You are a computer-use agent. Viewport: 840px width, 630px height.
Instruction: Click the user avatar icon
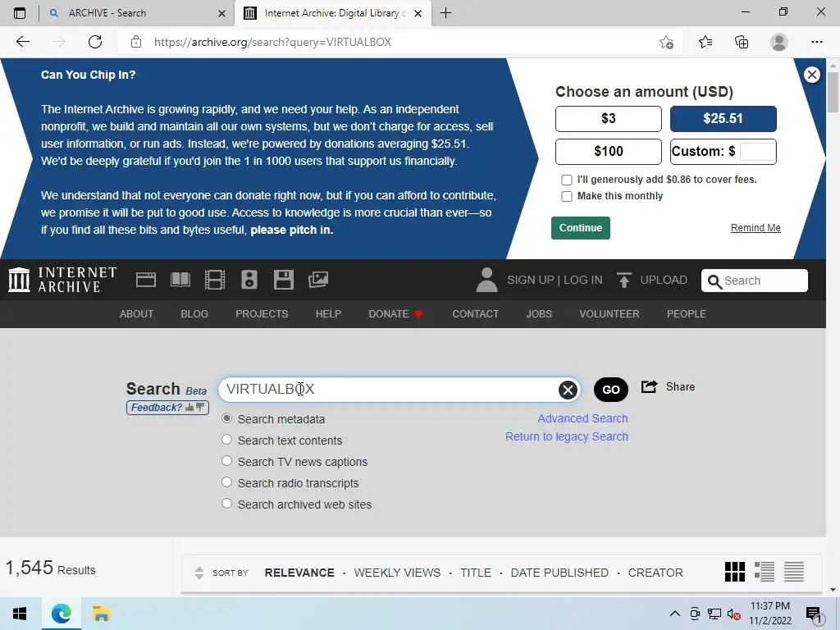pyautogui.click(x=486, y=280)
